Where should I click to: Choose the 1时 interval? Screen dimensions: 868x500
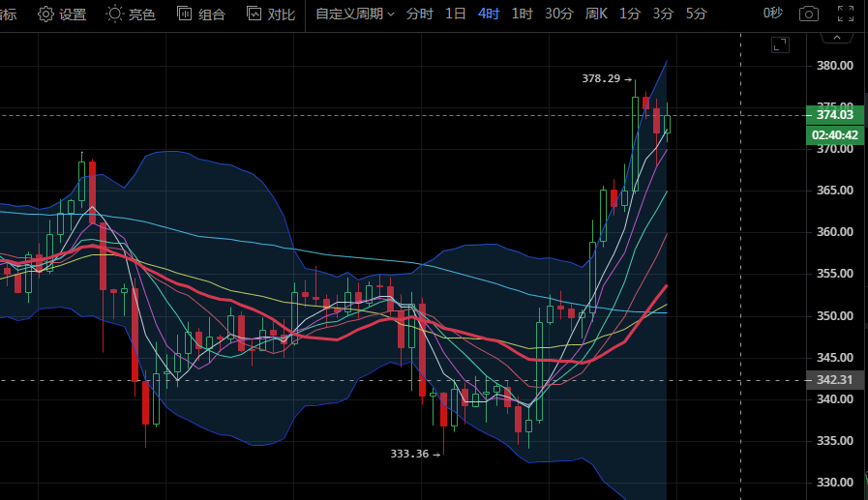coord(522,15)
